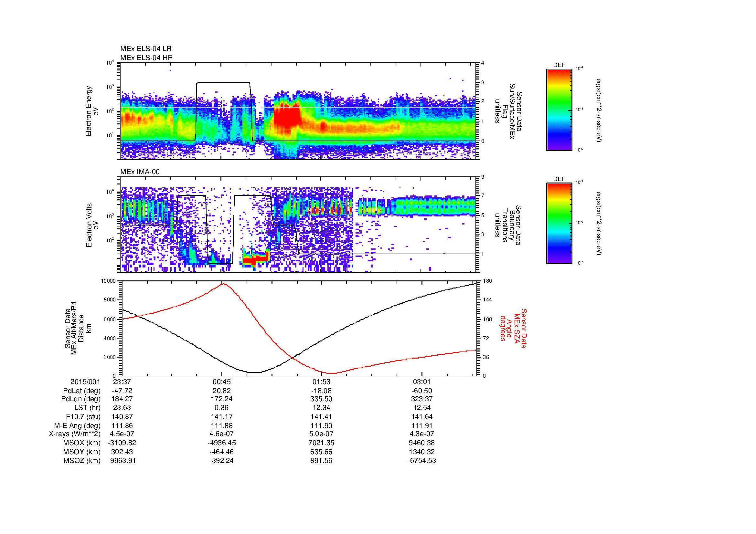Click the MSOX value 9460.38
The height and width of the screenshot is (534, 756).
[422, 443]
